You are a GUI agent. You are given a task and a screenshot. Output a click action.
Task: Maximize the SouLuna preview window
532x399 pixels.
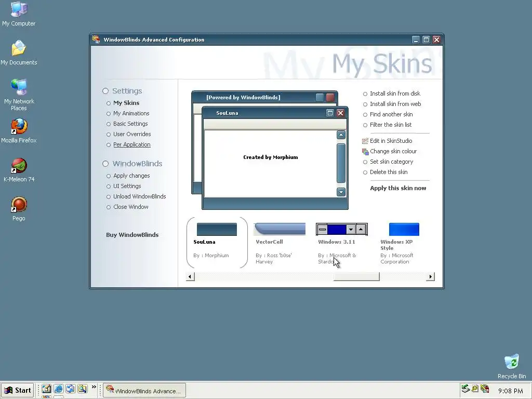(x=330, y=113)
